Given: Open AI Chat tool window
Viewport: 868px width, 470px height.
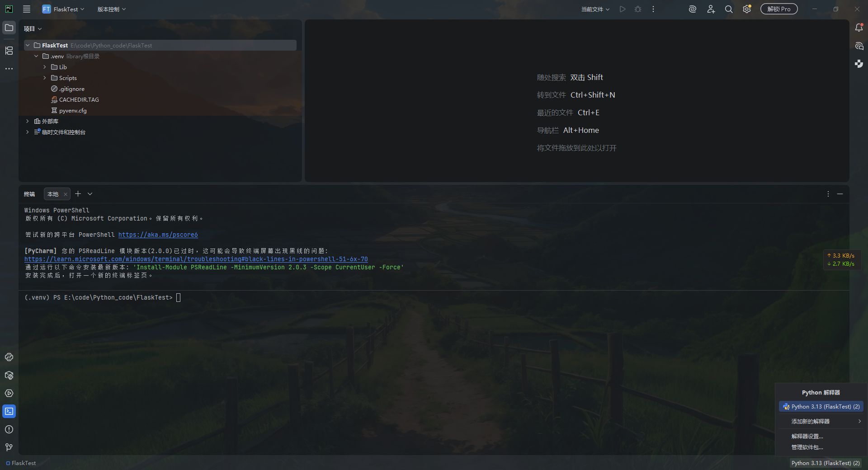Looking at the screenshot, I should pos(859,46).
